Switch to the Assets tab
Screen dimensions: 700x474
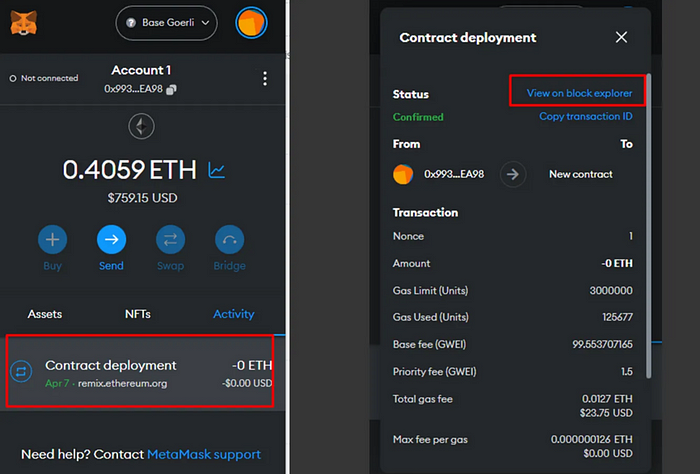coord(45,314)
